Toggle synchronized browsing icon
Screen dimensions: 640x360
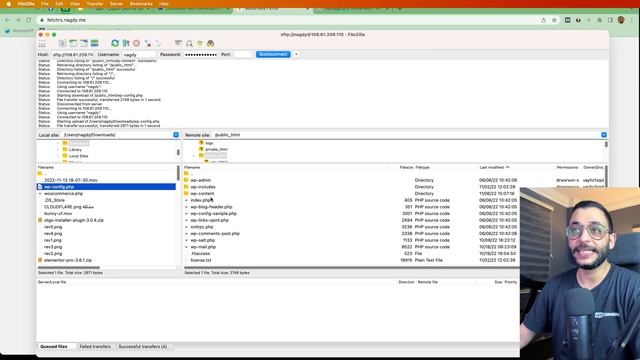pyautogui.click(x=200, y=43)
